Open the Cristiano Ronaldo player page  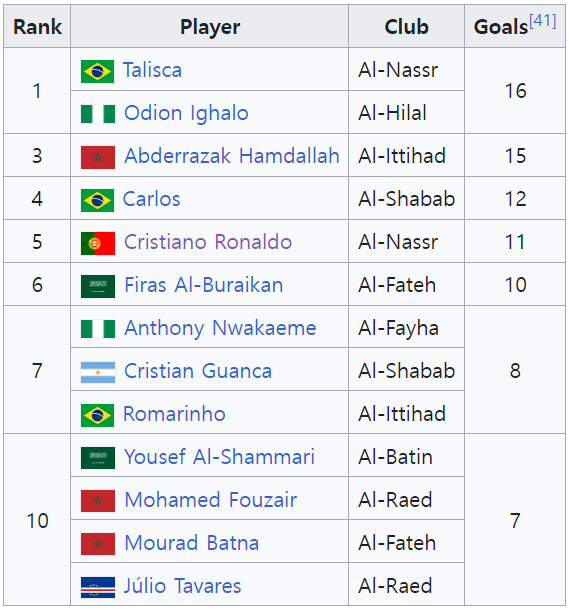tap(208, 242)
